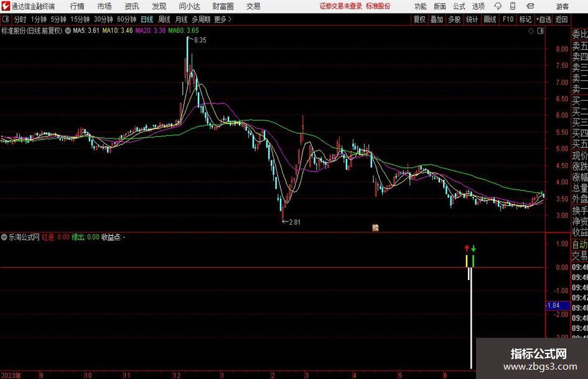Open the 选项 menu
588x379 pixels.
coord(478,6)
